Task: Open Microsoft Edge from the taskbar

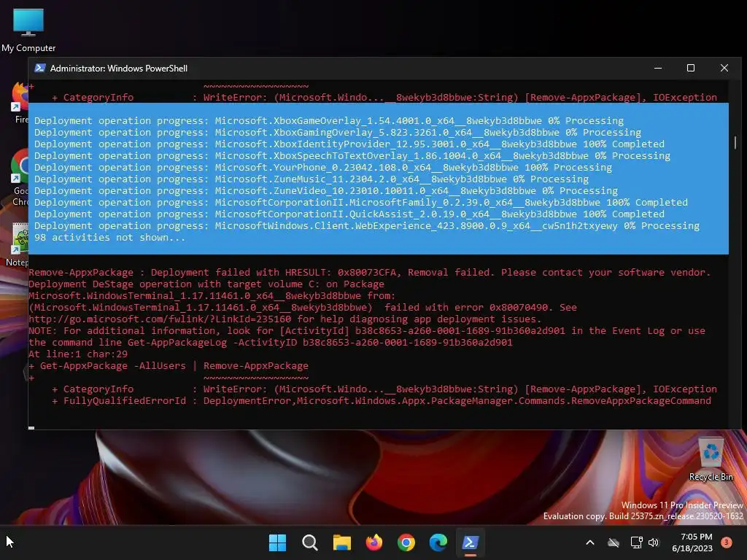Action: 438,542
